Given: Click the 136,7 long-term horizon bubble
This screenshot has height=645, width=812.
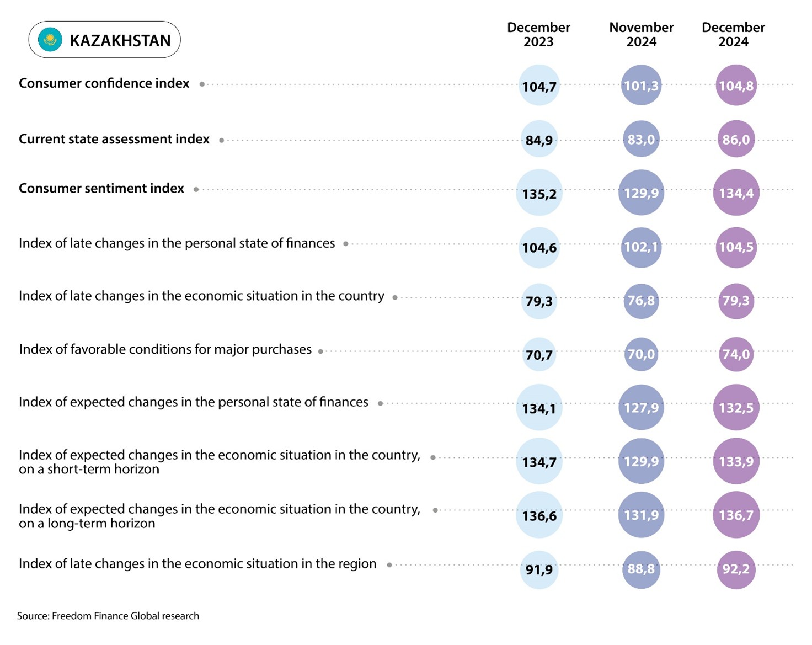Looking at the screenshot, I should pos(736,515).
